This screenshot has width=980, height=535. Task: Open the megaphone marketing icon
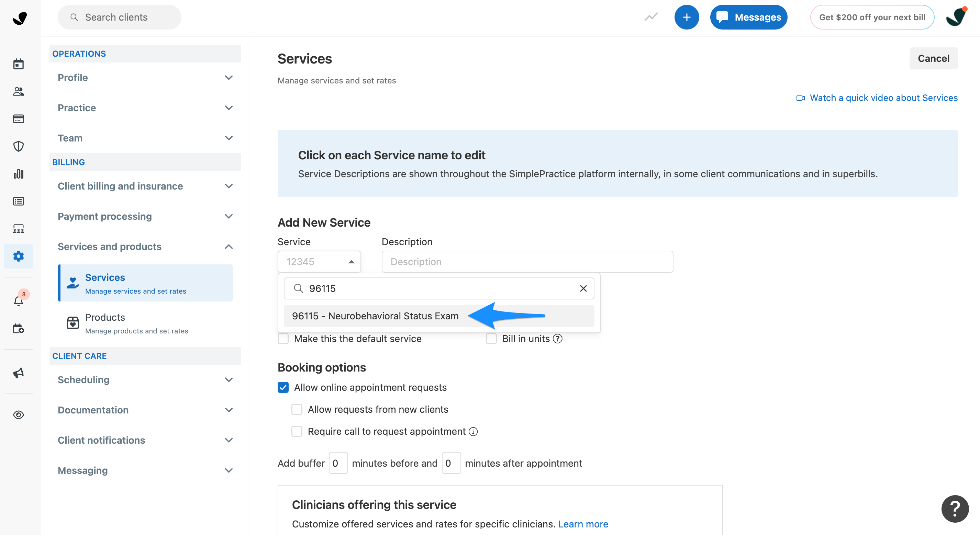click(x=18, y=373)
